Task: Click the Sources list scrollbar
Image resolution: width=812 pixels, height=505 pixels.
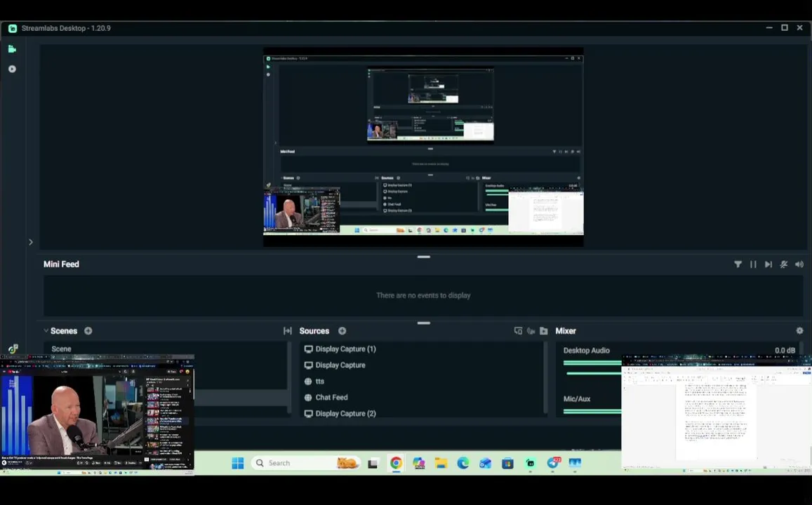Action: coord(546,378)
